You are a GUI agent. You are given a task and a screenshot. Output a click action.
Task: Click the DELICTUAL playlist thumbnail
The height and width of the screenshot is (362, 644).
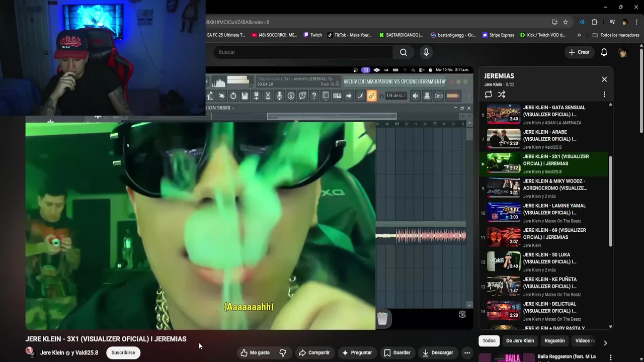[504, 311]
